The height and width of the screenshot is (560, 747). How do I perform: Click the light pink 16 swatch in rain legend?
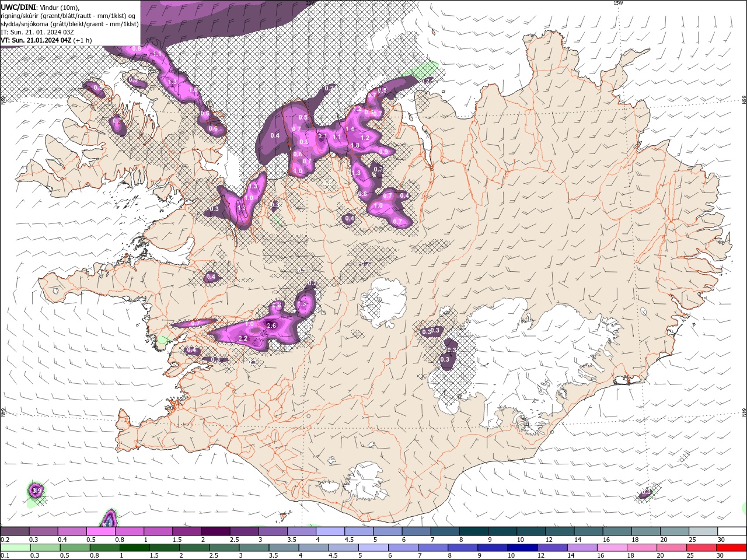click(612, 548)
